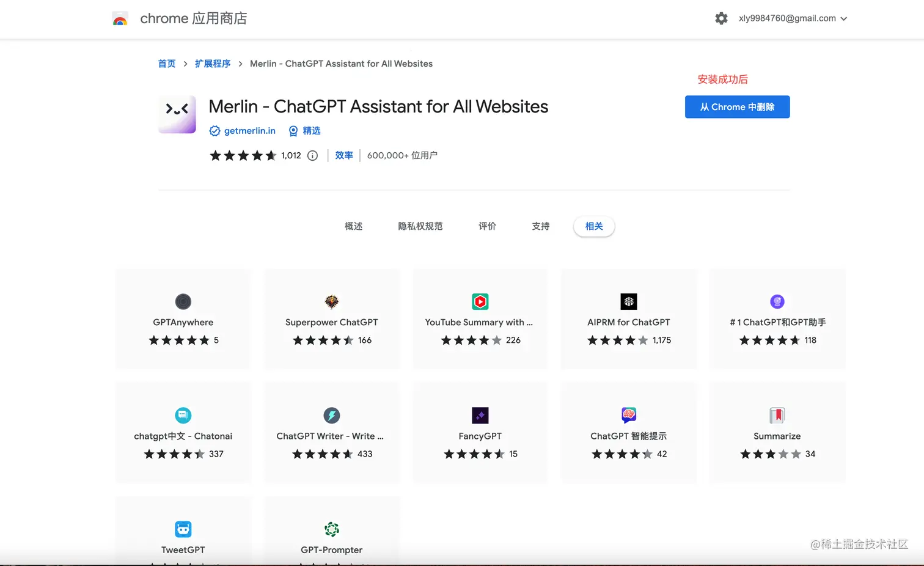Open the chatgpt中文 - Chatonai title
This screenshot has width=924, height=566.
183,436
